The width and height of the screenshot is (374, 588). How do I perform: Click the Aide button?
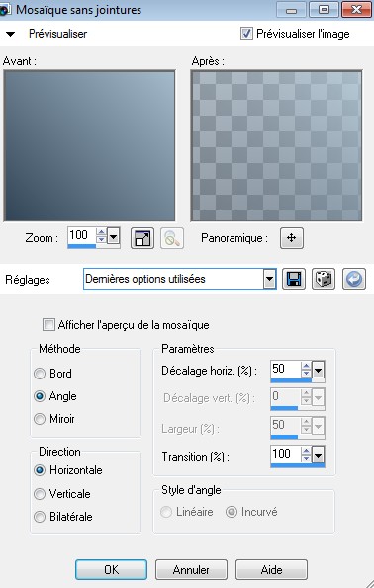click(x=271, y=569)
